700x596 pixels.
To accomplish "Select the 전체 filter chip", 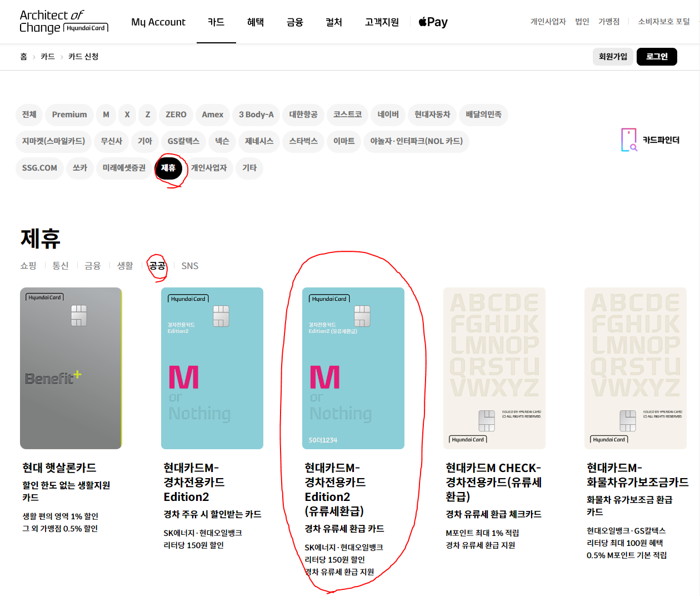I will tap(29, 115).
